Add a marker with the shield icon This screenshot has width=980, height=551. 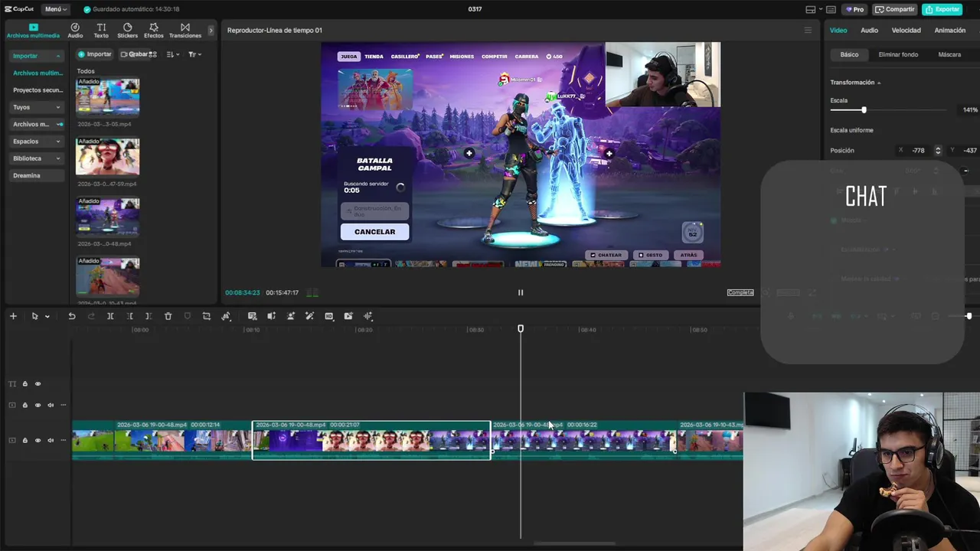click(x=188, y=316)
